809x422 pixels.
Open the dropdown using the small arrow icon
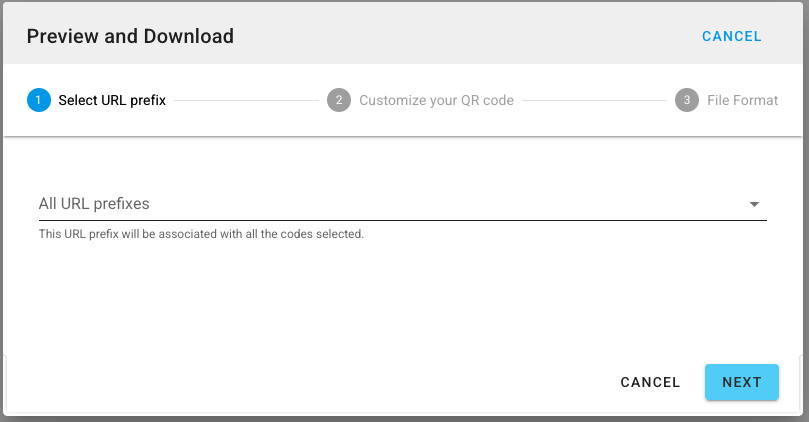click(x=754, y=204)
